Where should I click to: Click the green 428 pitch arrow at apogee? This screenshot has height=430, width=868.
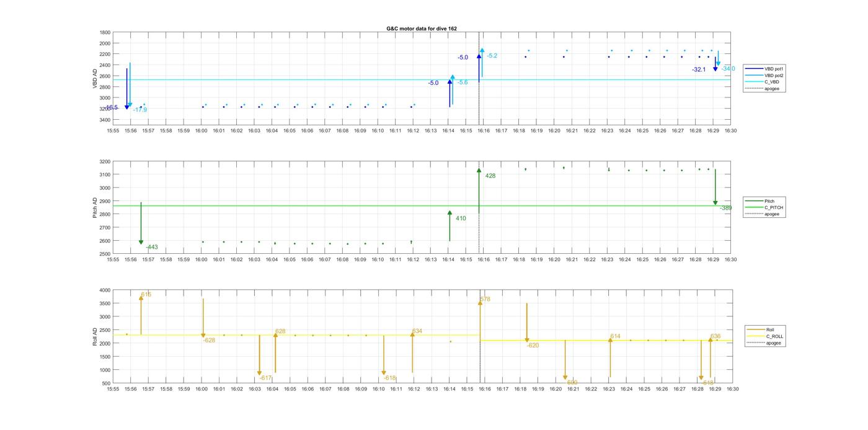click(x=479, y=190)
